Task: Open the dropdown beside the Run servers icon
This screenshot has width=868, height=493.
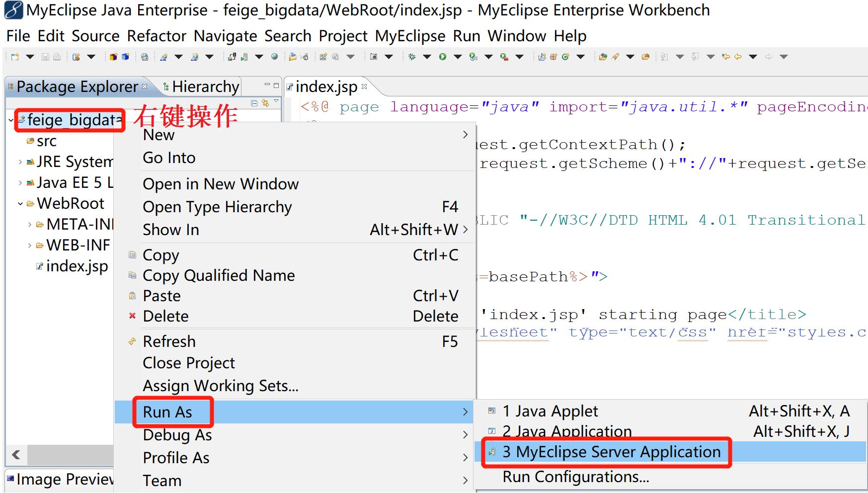Action: click(259, 57)
